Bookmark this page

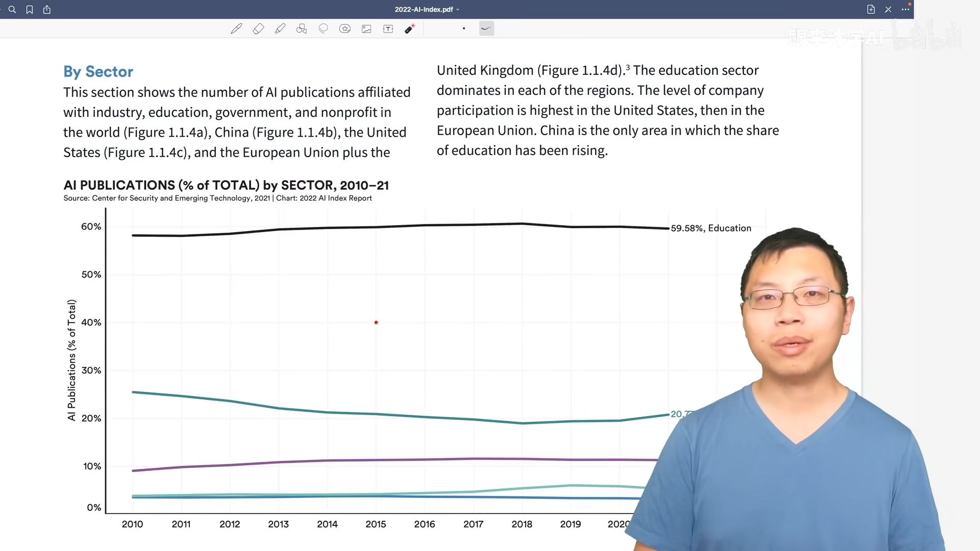coord(30,9)
